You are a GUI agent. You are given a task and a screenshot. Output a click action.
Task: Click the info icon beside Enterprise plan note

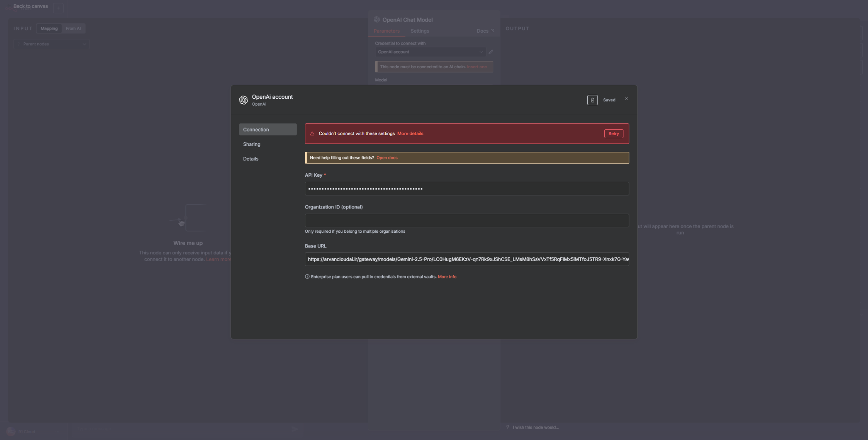click(x=307, y=277)
